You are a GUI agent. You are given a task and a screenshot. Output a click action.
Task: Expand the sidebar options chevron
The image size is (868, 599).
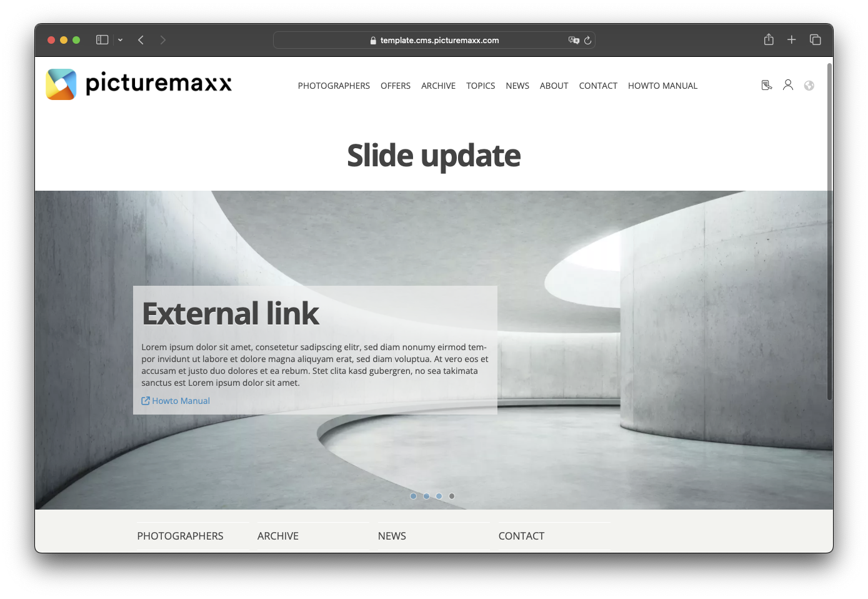(120, 40)
